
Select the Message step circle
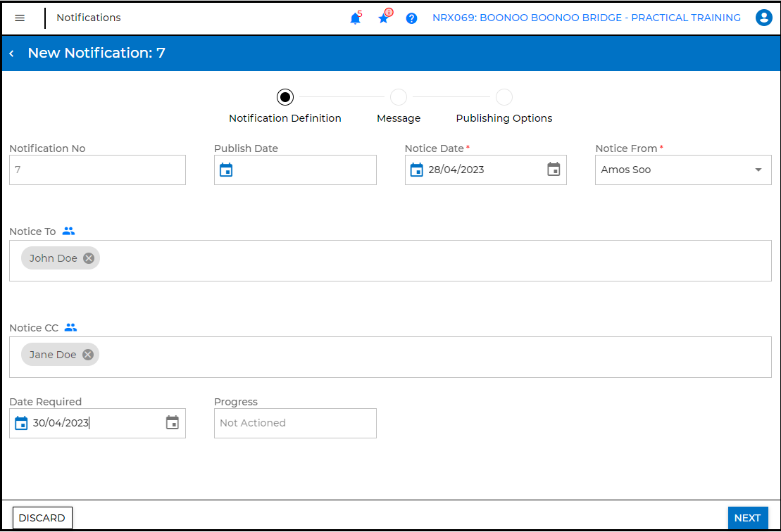pyautogui.click(x=399, y=97)
